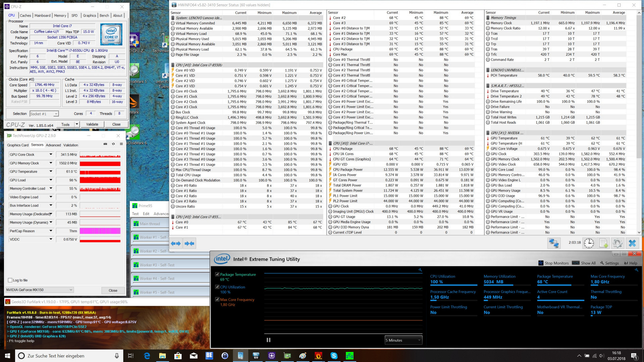Toggle Package Temperature checkbox in XTU

pos(217,274)
